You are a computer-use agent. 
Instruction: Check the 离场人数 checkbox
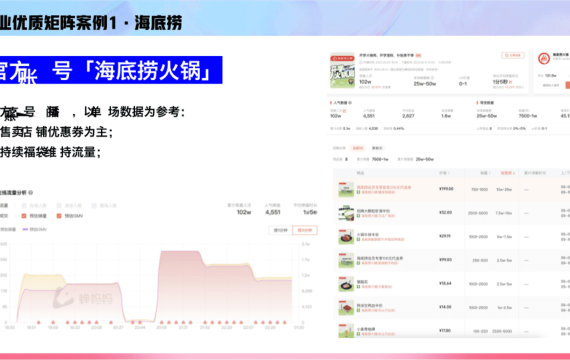point(94,206)
